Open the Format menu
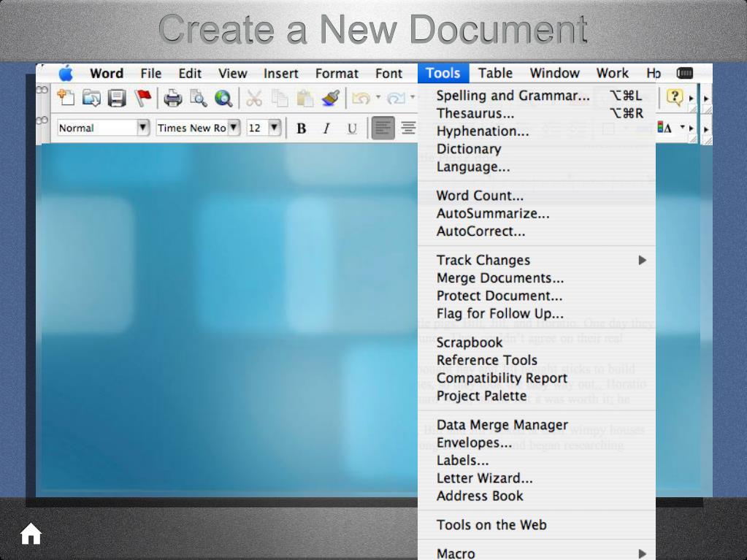The height and width of the screenshot is (560, 747). pos(337,73)
